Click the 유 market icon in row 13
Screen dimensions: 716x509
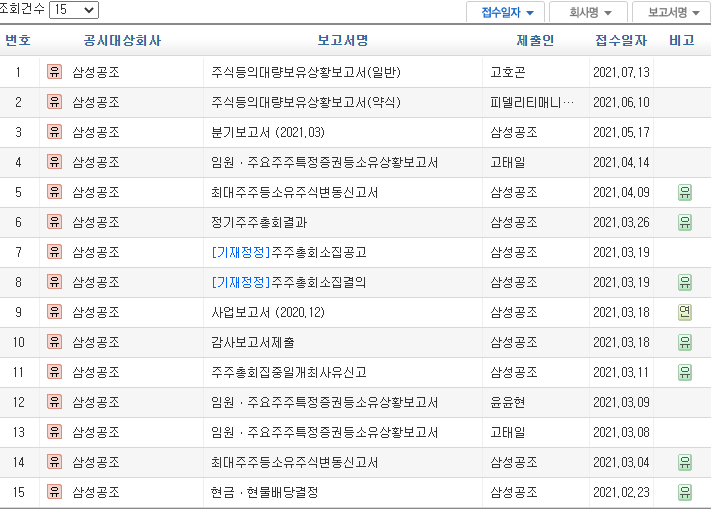point(54,432)
